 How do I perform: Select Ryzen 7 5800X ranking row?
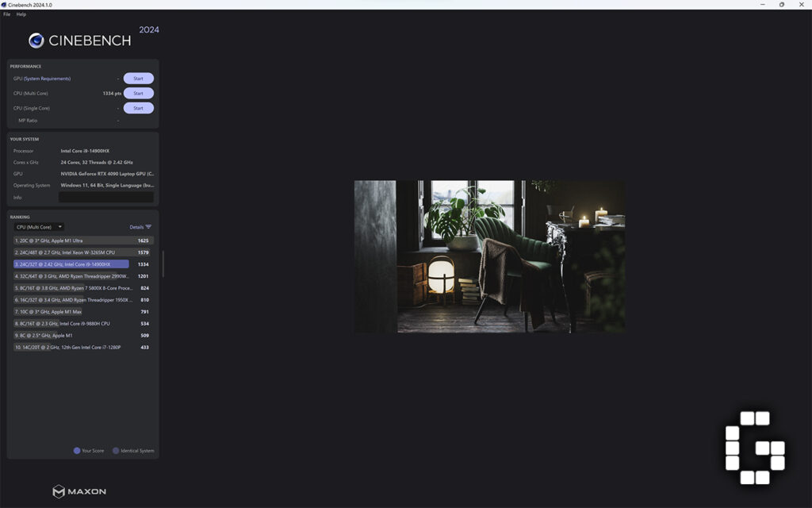coord(83,288)
